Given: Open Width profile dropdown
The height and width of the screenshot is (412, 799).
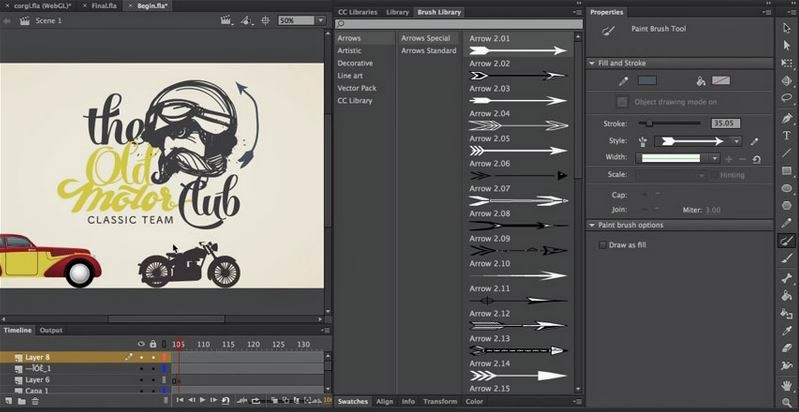Looking at the screenshot, I should pos(714,158).
